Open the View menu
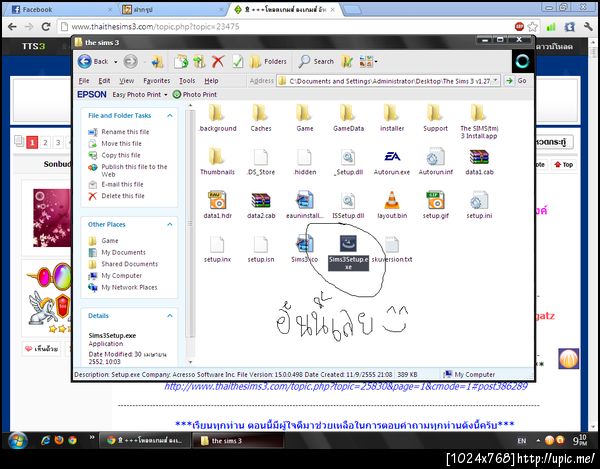This screenshot has width=600, height=469. pyautogui.click(x=127, y=81)
